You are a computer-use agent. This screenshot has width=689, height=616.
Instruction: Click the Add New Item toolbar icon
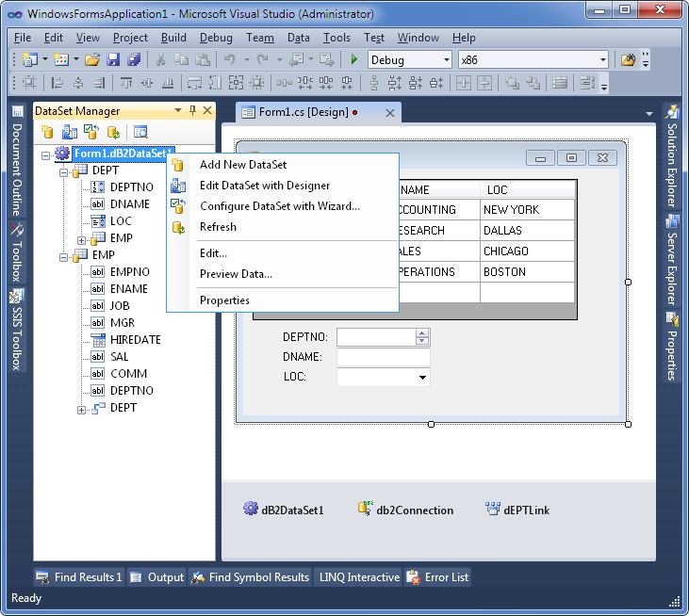pyautogui.click(x=61, y=59)
